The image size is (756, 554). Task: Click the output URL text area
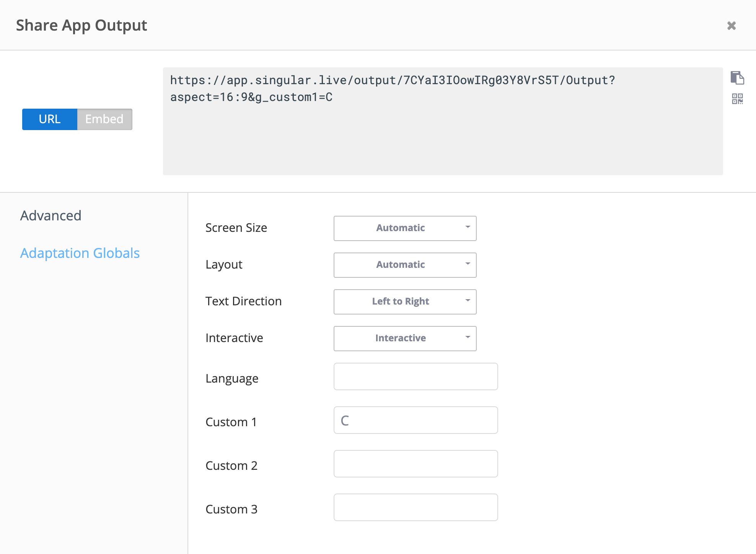point(442,121)
